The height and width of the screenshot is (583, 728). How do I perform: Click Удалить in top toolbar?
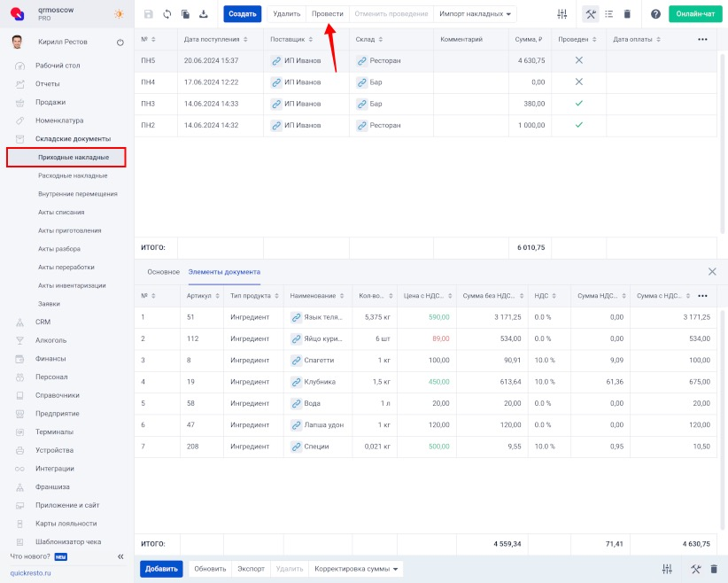click(x=286, y=14)
